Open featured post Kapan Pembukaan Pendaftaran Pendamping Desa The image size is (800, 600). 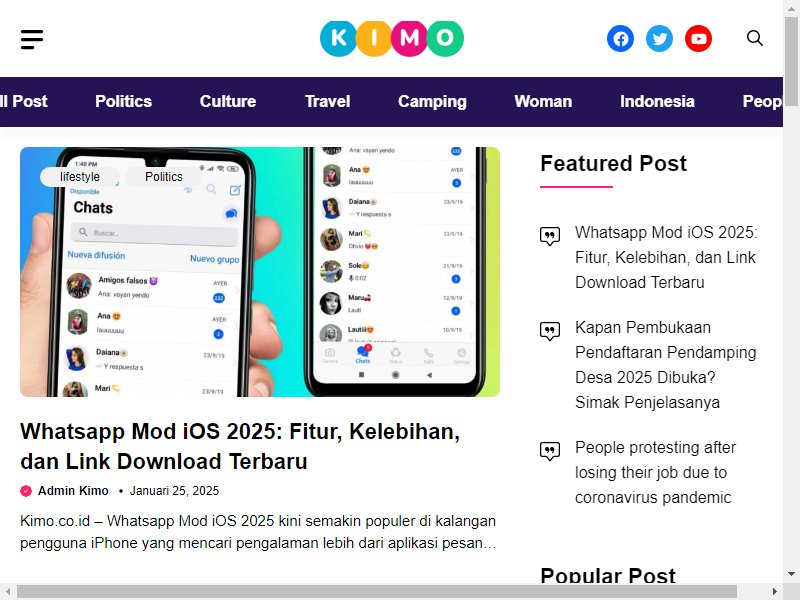(665, 365)
